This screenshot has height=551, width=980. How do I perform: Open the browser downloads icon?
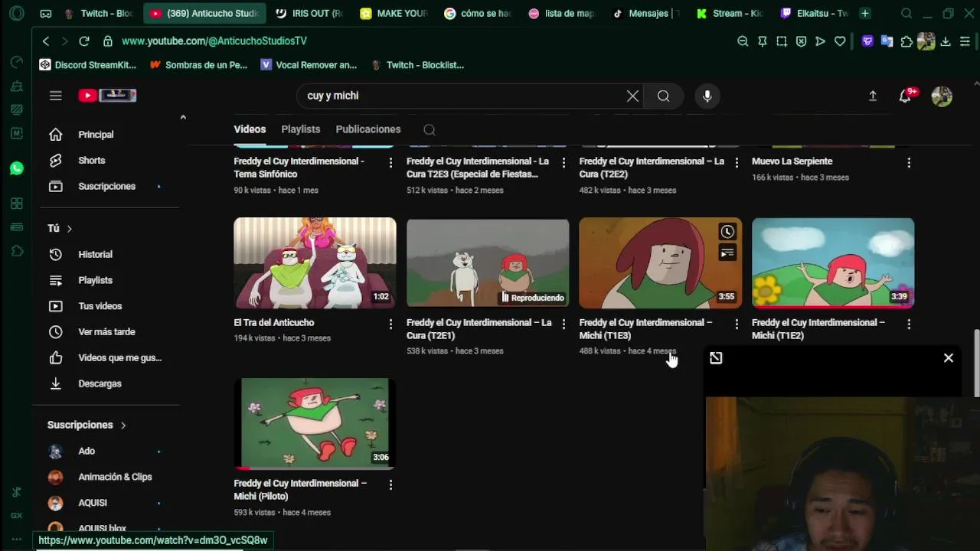click(946, 41)
